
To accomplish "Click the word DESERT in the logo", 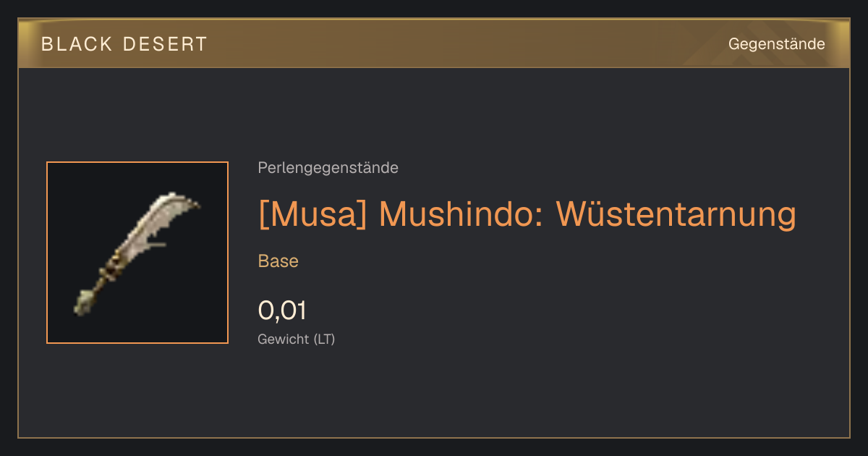I will (166, 44).
